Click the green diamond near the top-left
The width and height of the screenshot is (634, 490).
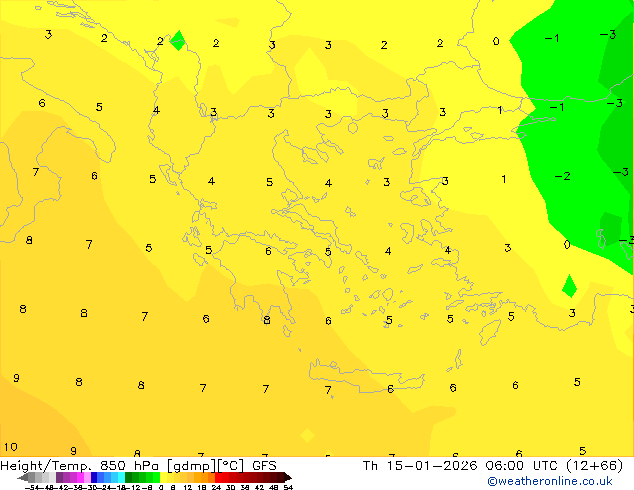[178, 41]
